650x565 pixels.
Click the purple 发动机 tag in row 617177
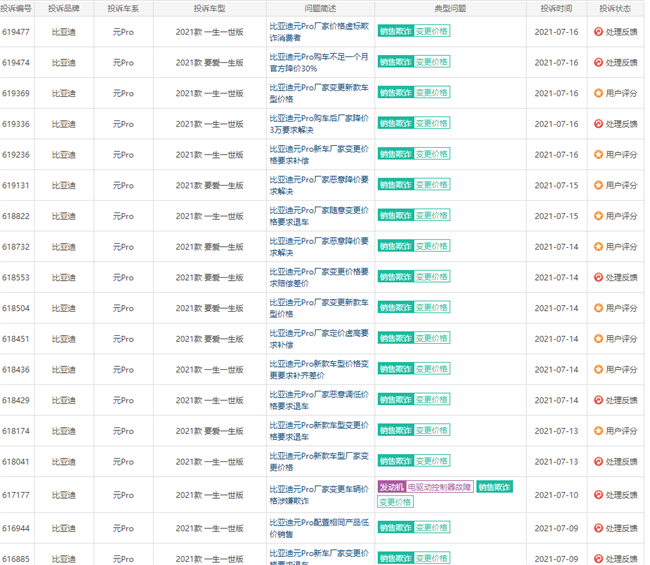point(391,487)
